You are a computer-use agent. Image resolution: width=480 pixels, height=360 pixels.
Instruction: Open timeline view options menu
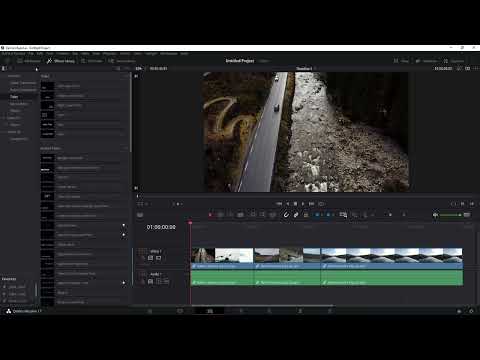pos(140,215)
